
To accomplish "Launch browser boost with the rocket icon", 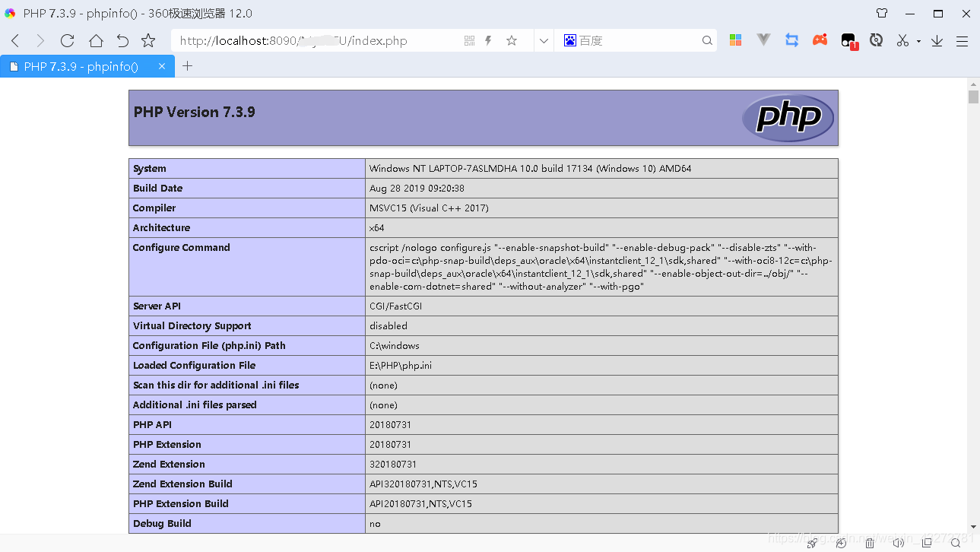I will 812,543.
